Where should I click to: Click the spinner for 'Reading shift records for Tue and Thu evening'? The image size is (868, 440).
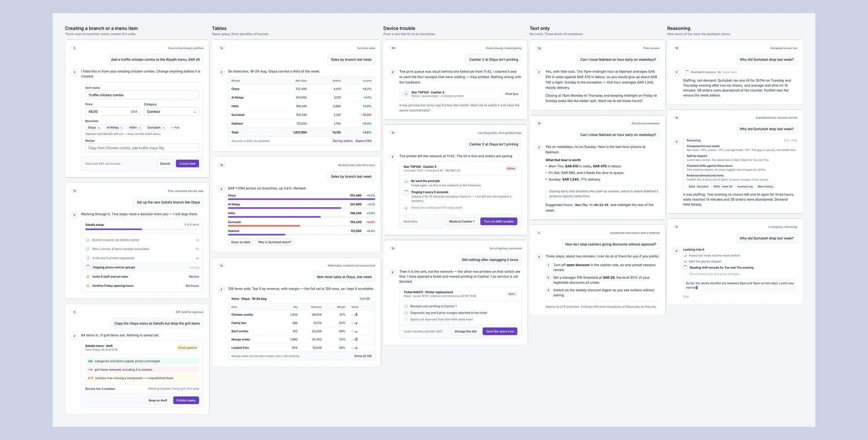685,267
